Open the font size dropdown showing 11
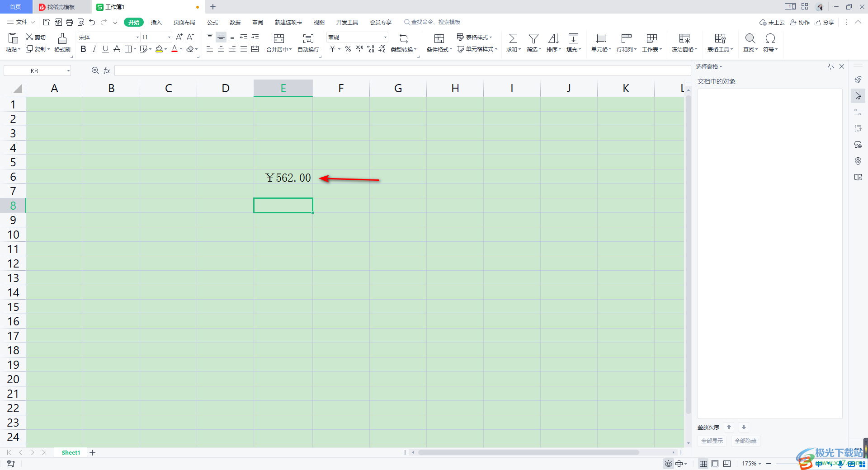 pyautogui.click(x=170, y=37)
